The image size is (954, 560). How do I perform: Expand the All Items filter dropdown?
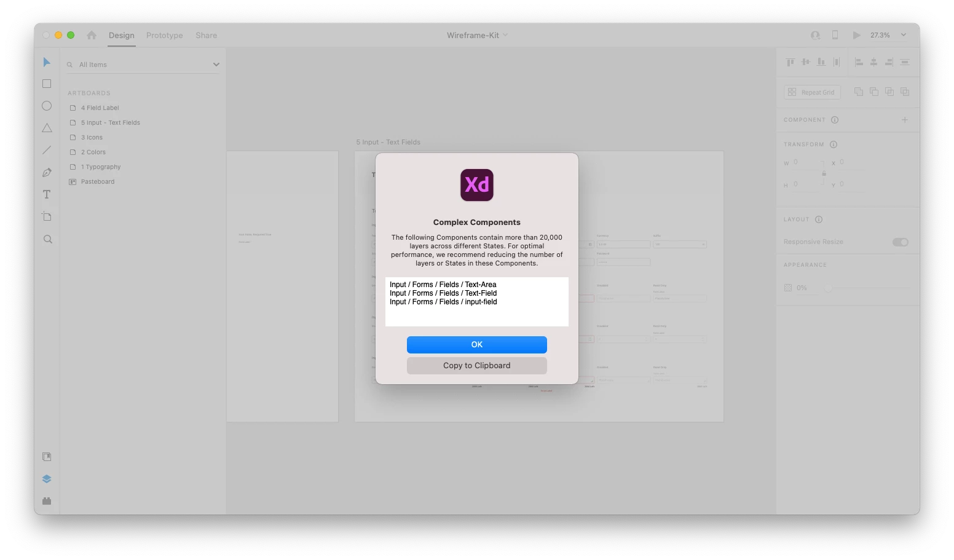tap(216, 65)
